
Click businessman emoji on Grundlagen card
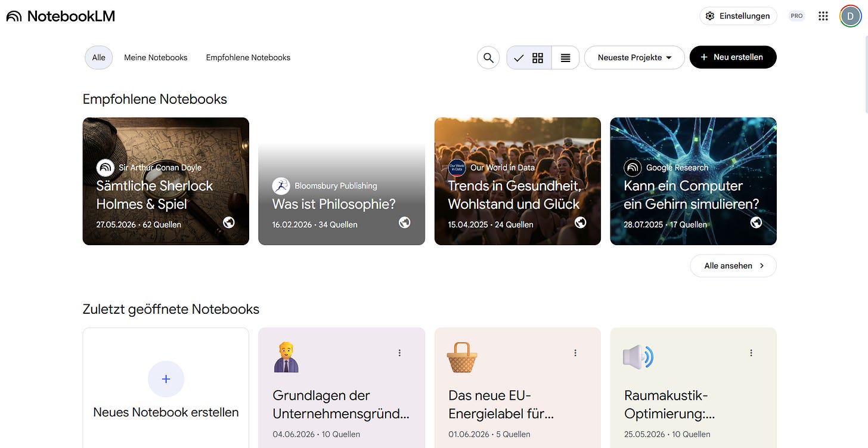pos(286,358)
